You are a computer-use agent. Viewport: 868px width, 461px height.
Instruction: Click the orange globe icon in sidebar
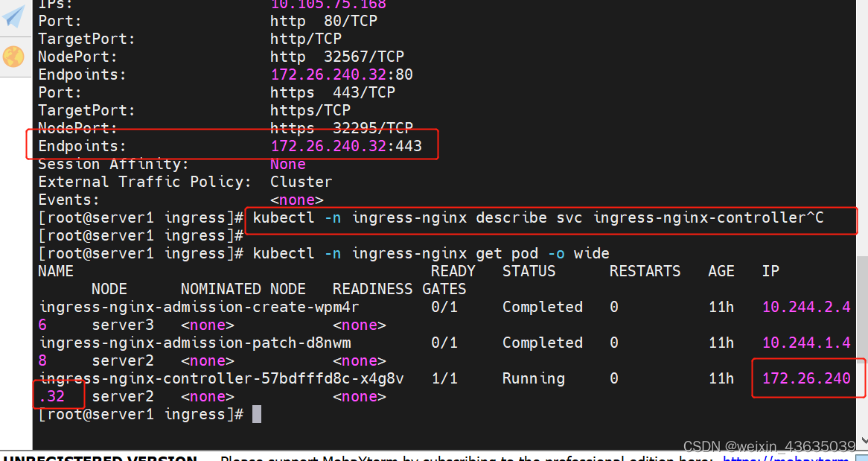click(x=13, y=57)
